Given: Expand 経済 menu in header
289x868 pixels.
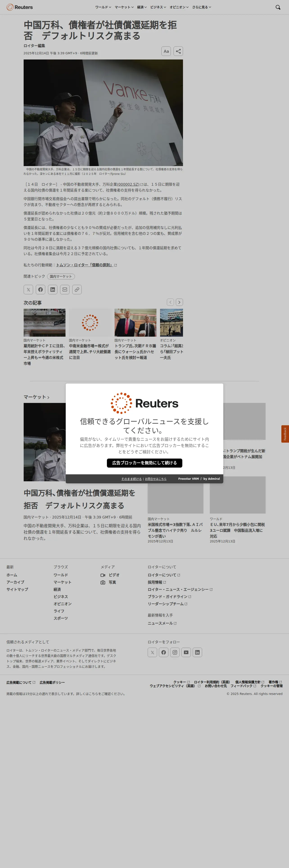Looking at the screenshot, I should pyautogui.click(x=142, y=7).
